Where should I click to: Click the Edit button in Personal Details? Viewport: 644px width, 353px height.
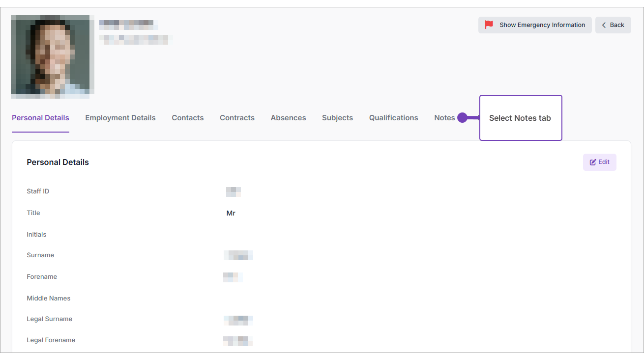[x=599, y=162]
